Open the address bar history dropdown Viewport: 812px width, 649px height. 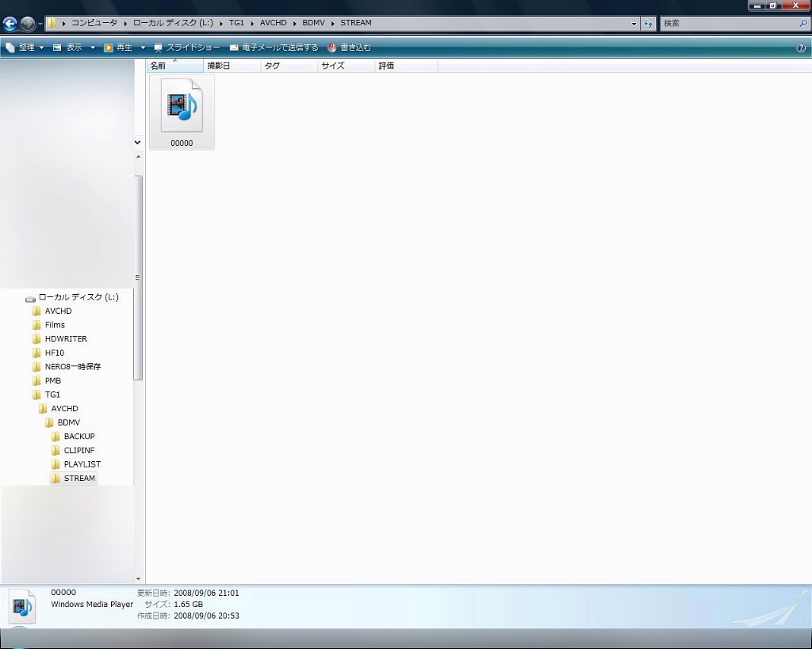coord(634,23)
